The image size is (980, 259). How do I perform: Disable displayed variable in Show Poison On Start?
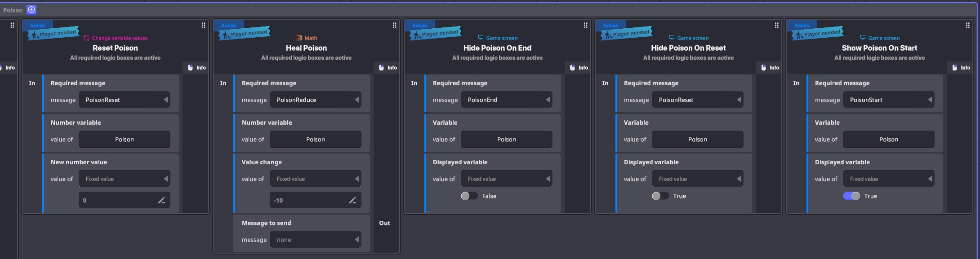coord(851,196)
